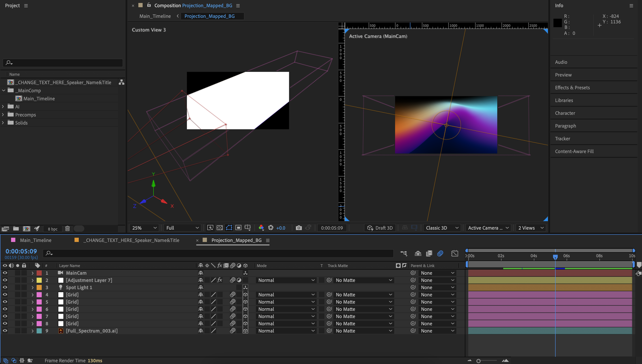Click the Draft 3D button

point(380,228)
